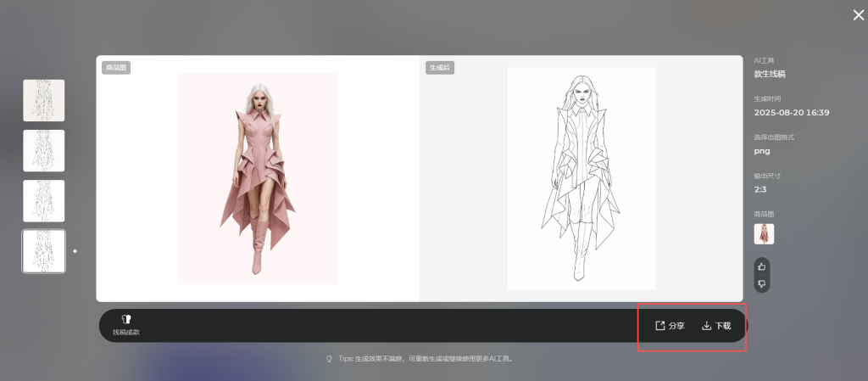This screenshot has height=381, width=868.
Task: Click the thumbs-up like icon
Action: 762,266
